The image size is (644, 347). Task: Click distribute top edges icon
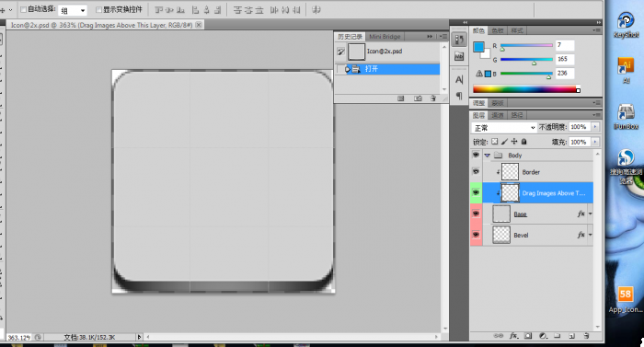click(237, 10)
